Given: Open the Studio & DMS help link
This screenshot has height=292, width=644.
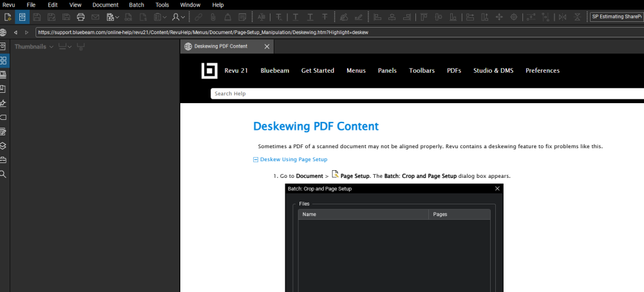Looking at the screenshot, I should coord(493,71).
